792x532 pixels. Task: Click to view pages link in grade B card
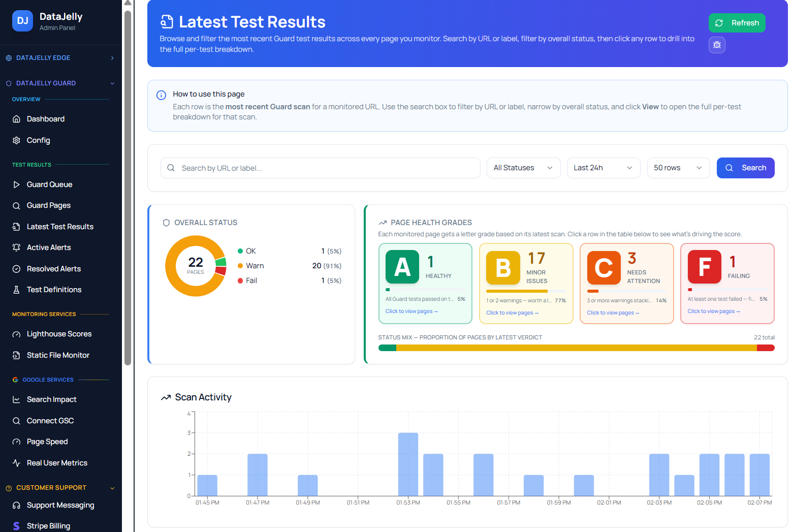point(512,313)
